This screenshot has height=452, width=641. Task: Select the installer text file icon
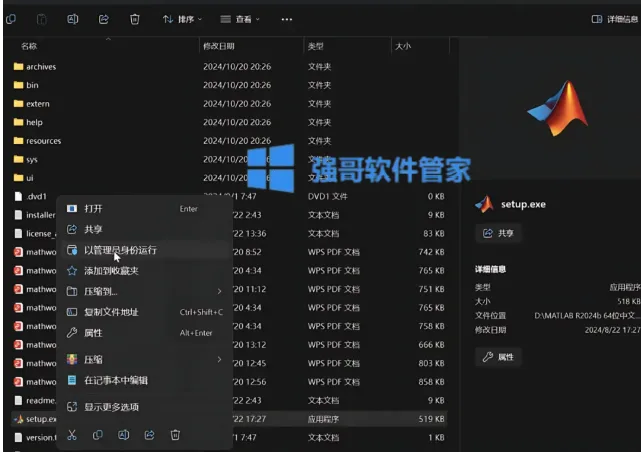coord(18,215)
